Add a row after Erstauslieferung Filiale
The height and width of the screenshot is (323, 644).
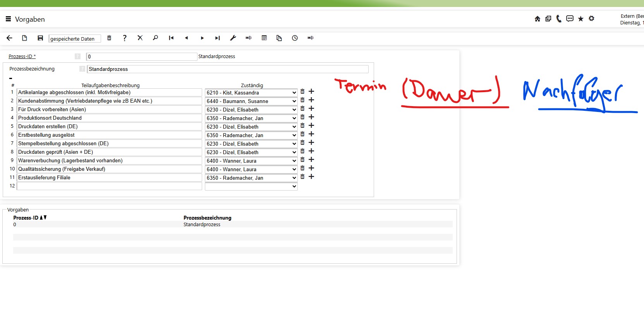point(311,177)
